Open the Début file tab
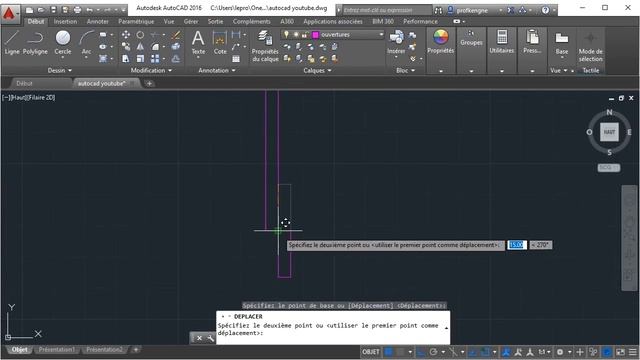The image size is (640, 360). [24, 83]
